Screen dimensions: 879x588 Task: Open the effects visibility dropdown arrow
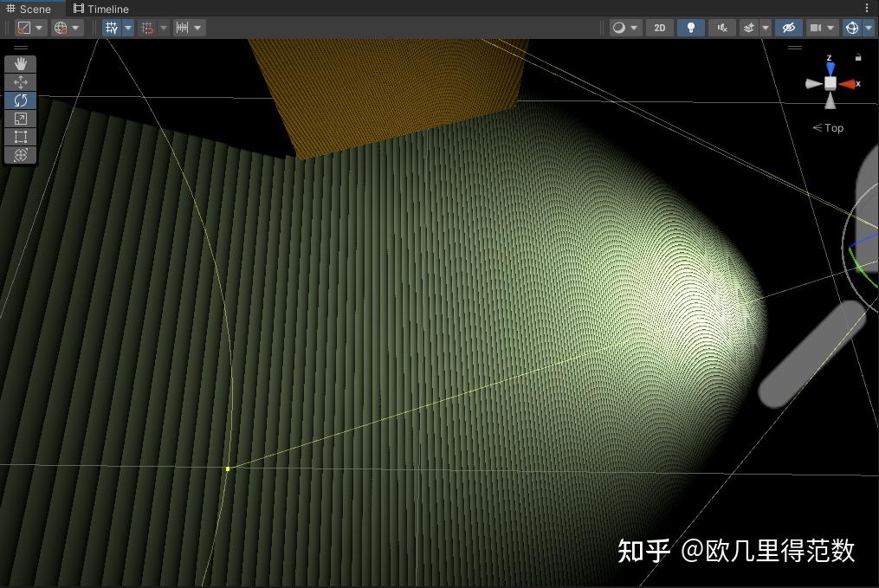[x=766, y=27]
